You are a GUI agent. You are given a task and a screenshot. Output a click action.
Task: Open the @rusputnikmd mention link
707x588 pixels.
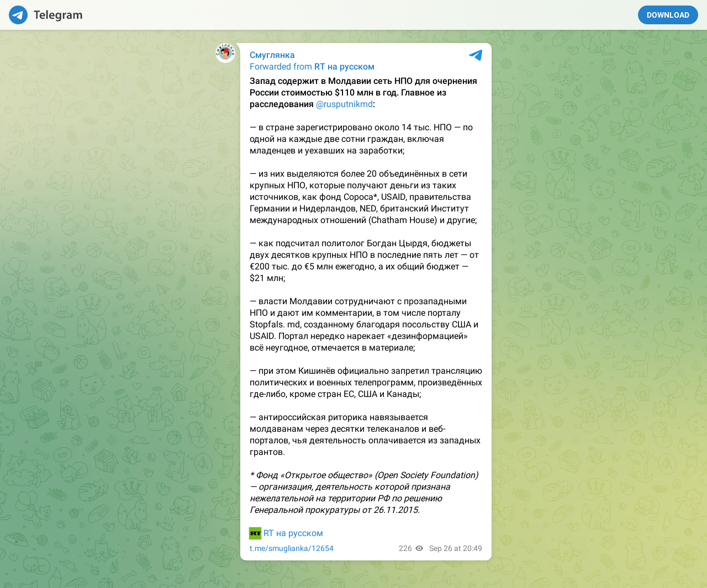[344, 104]
